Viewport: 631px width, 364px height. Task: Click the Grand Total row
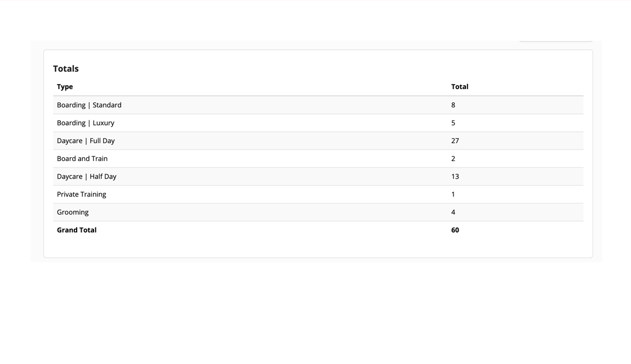tap(77, 230)
